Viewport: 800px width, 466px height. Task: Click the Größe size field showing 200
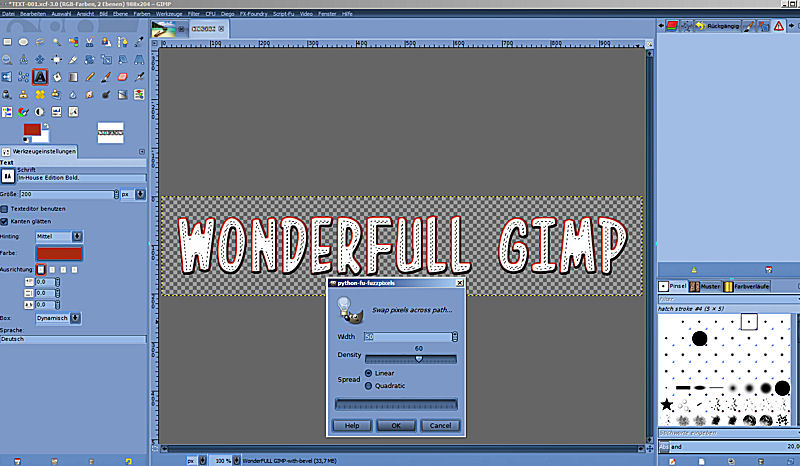point(66,194)
